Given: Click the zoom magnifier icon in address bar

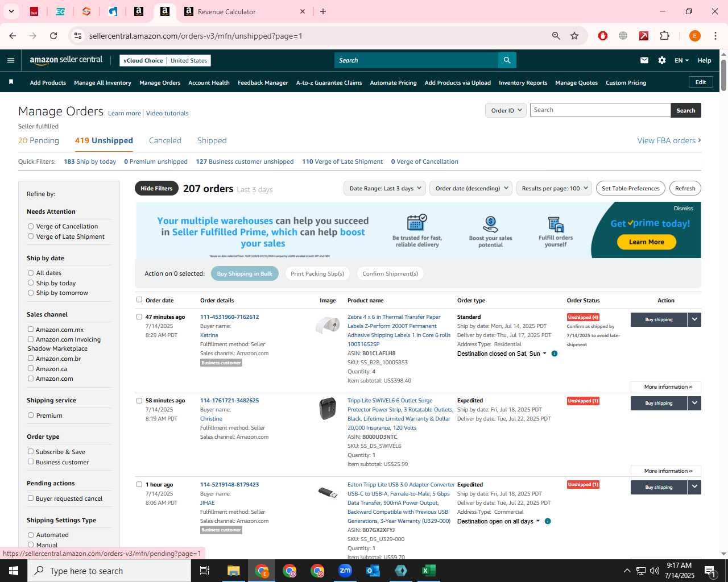Looking at the screenshot, I should 556,36.
